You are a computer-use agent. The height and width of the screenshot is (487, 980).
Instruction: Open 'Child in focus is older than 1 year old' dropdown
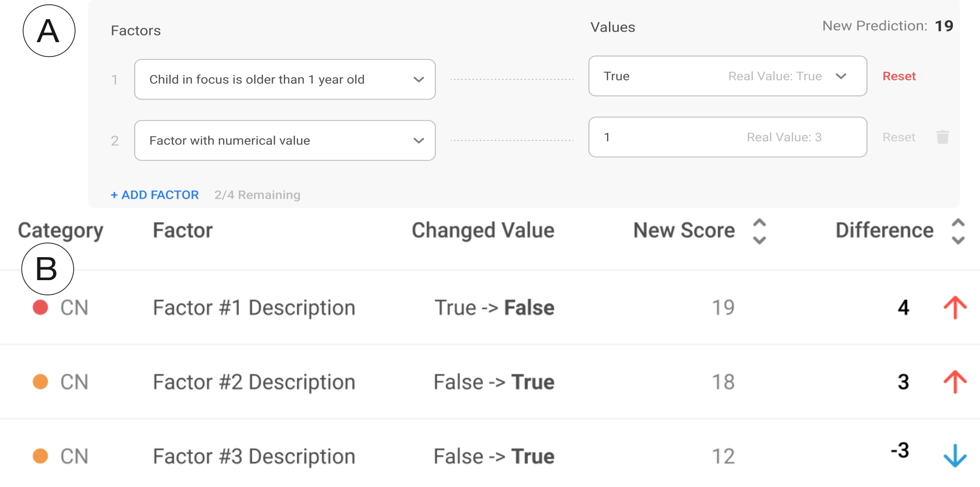click(x=285, y=79)
